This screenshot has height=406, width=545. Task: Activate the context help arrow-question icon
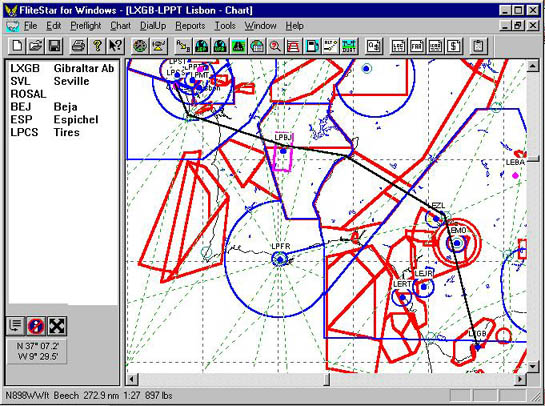click(115, 46)
